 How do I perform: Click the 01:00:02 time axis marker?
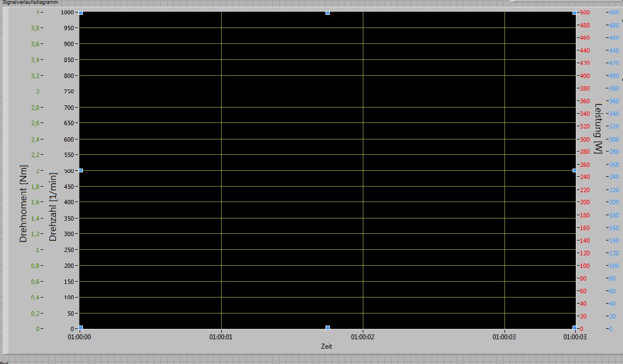(x=362, y=337)
